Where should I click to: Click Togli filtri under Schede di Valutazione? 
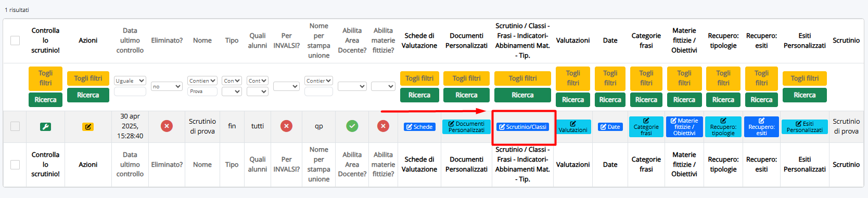click(x=419, y=78)
